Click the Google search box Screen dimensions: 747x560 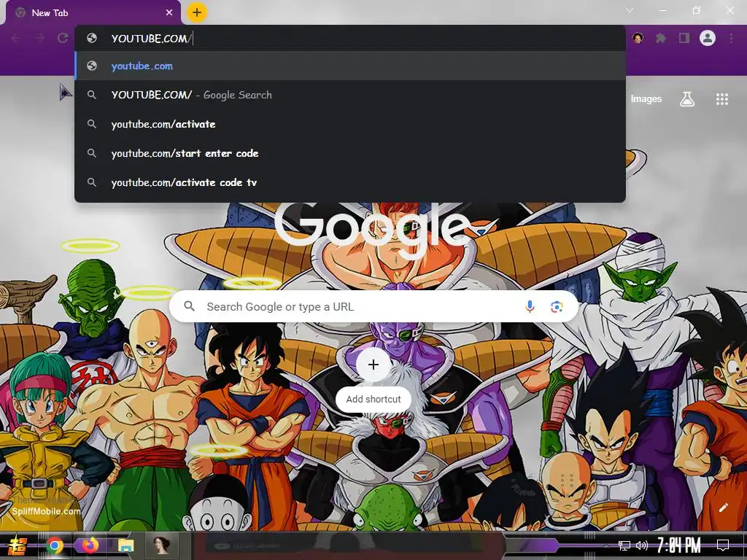coord(373,307)
